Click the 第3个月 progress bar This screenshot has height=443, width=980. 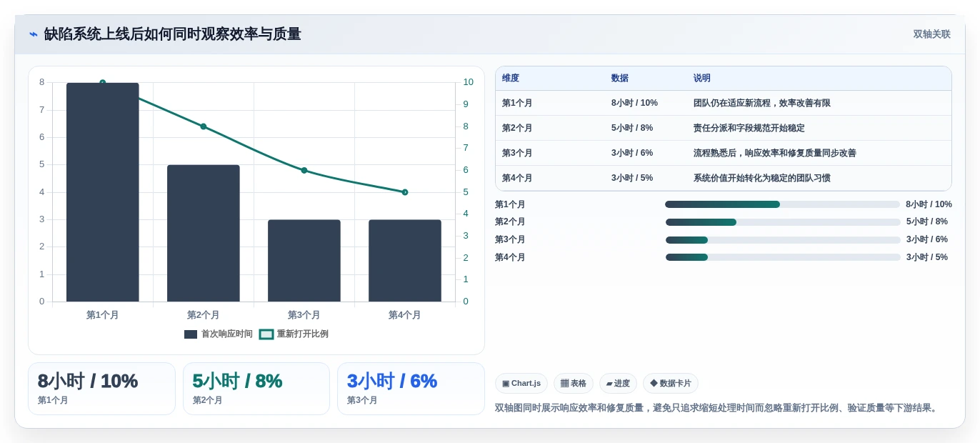[783, 240]
